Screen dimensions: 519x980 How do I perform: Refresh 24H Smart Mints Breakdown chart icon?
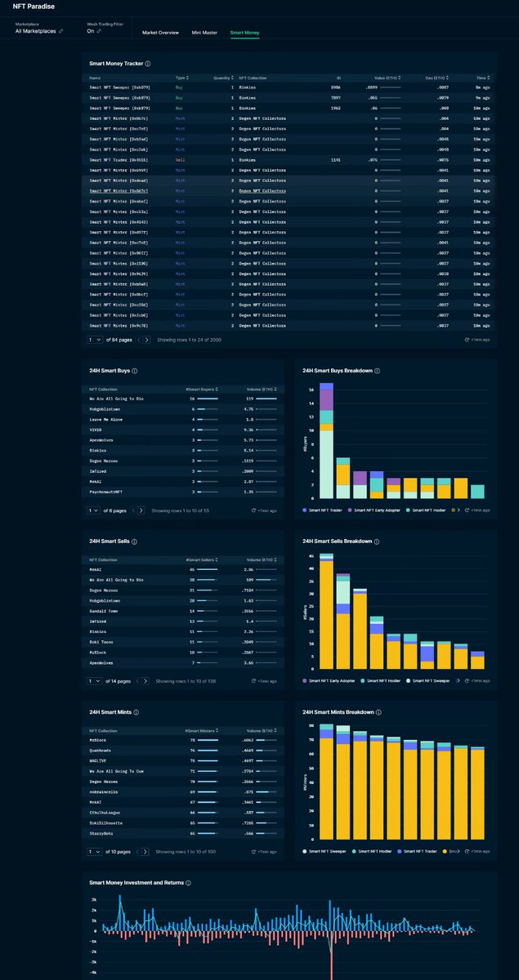point(467,852)
